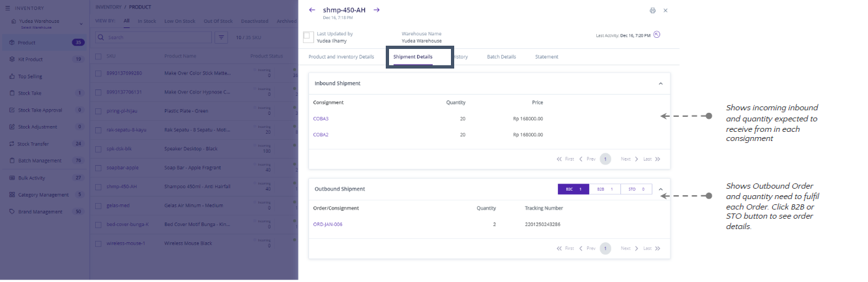868x282 pixels.
Task: Check the soapbar-apple row
Action: coord(98,168)
